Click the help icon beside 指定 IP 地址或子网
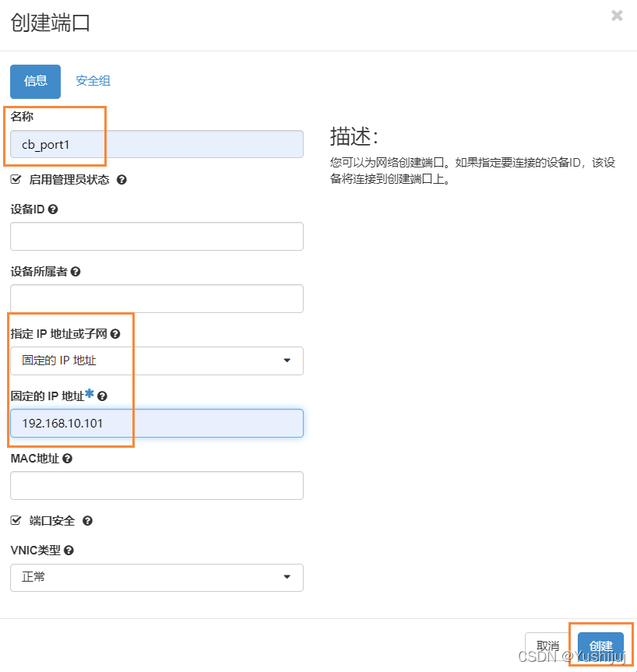 pos(116,332)
